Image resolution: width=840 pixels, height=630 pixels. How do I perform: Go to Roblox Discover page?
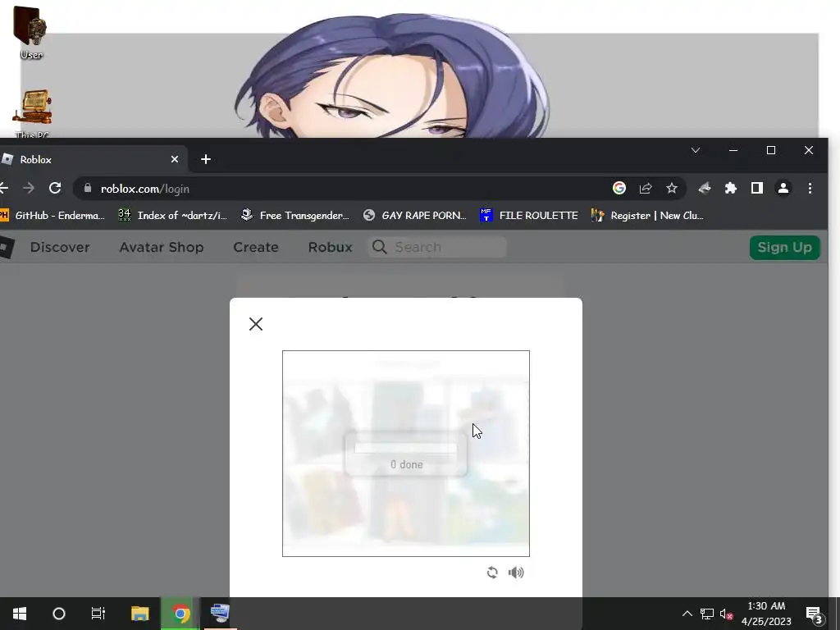(60, 247)
